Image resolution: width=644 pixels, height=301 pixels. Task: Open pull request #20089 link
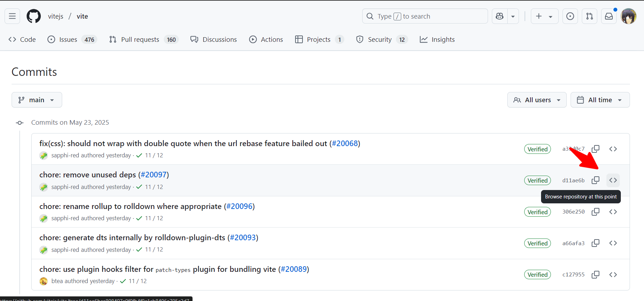click(294, 269)
